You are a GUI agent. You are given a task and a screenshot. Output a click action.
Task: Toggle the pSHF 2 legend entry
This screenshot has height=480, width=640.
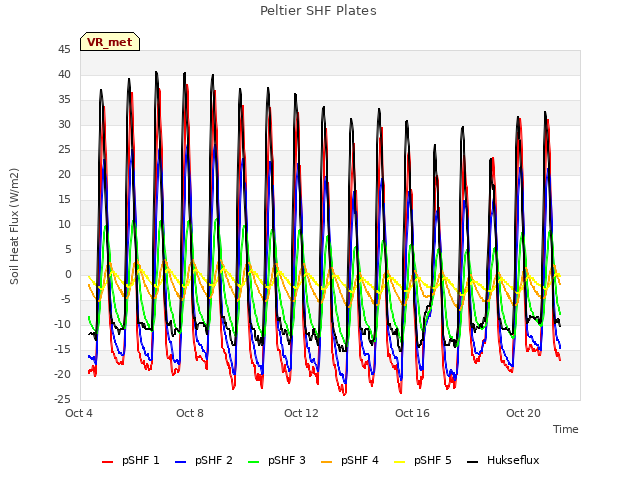[x=204, y=460]
